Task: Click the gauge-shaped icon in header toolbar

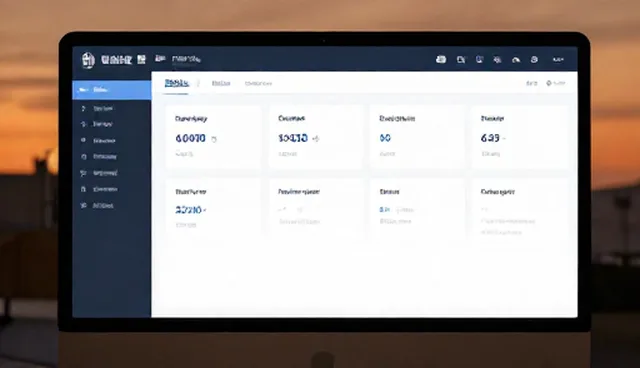Action: pos(516,60)
